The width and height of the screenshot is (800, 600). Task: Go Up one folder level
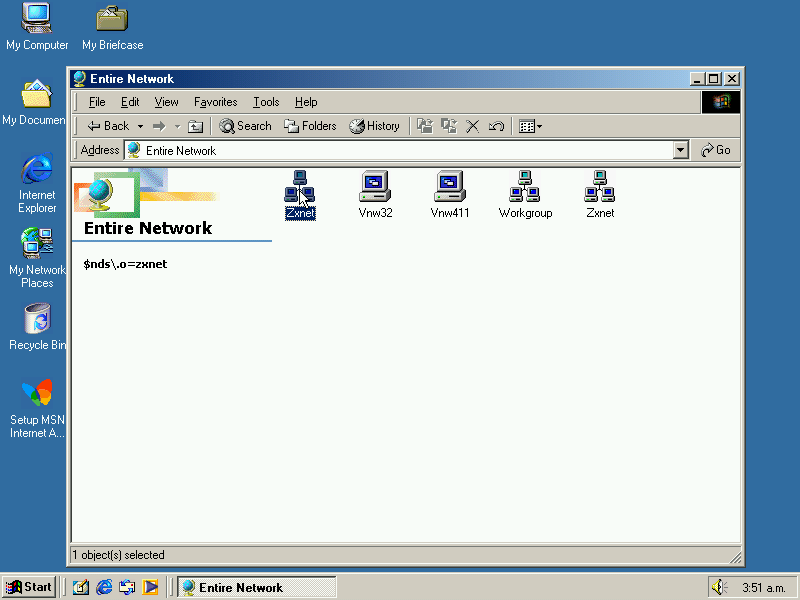tap(195, 126)
